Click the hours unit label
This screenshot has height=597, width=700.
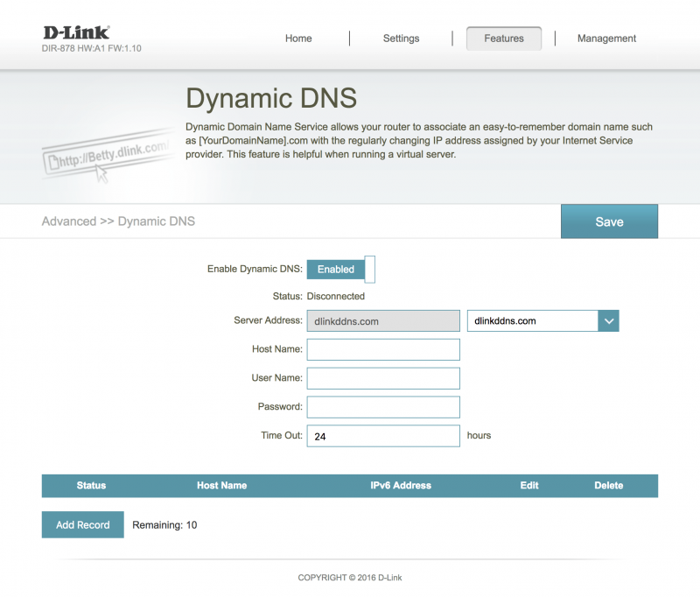(x=479, y=435)
